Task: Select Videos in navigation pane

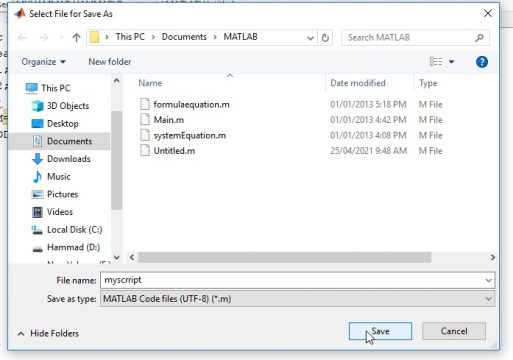Action: coord(60,212)
